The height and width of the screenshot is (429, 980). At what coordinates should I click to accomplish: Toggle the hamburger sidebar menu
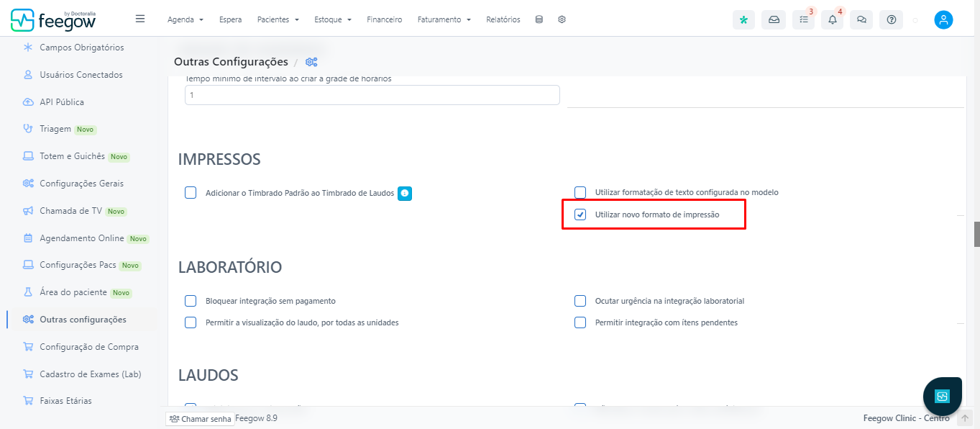(x=140, y=19)
